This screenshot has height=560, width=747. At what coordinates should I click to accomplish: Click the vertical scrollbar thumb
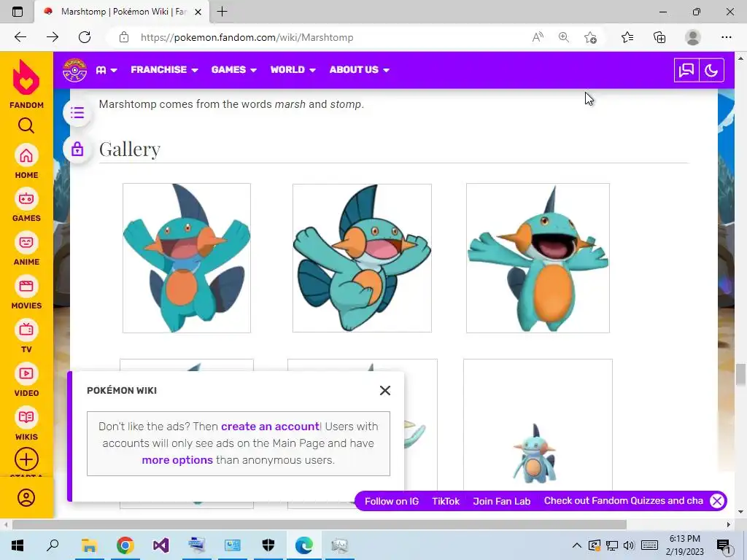(740, 375)
